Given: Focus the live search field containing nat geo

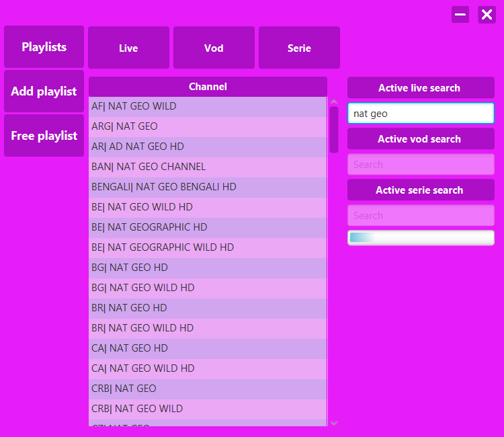Looking at the screenshot, I should (421, 113).
